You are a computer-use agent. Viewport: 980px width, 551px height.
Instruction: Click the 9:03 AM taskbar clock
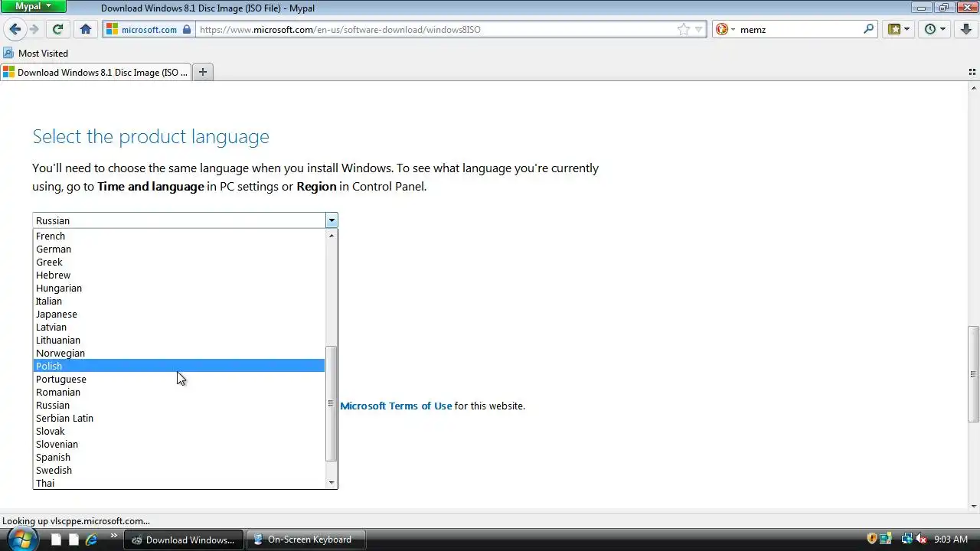[952, 540]
